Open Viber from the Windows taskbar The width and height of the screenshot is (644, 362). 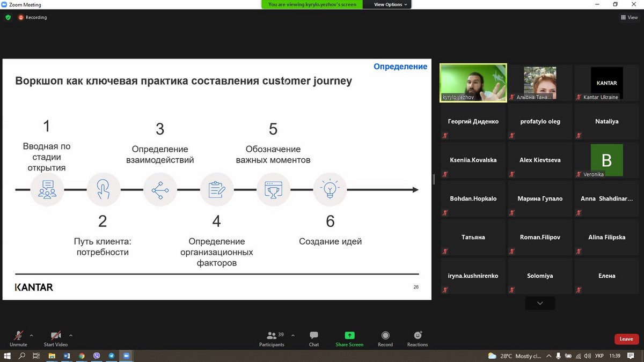pyautogui.click(x=97, y=356)
